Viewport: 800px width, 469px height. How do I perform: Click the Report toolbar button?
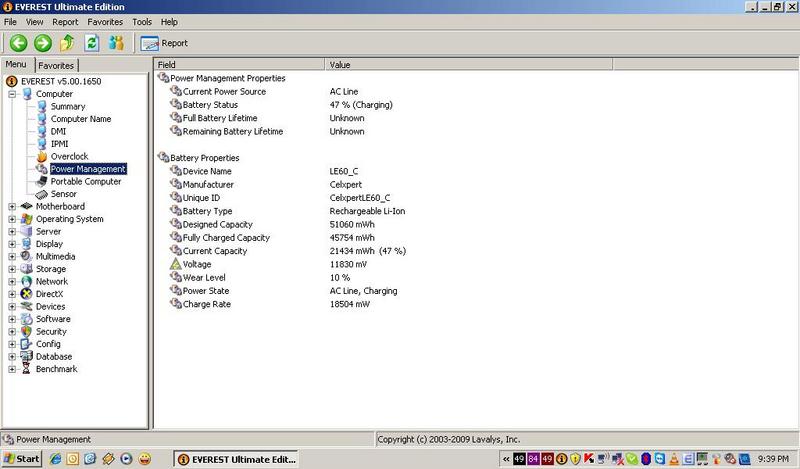165,43
